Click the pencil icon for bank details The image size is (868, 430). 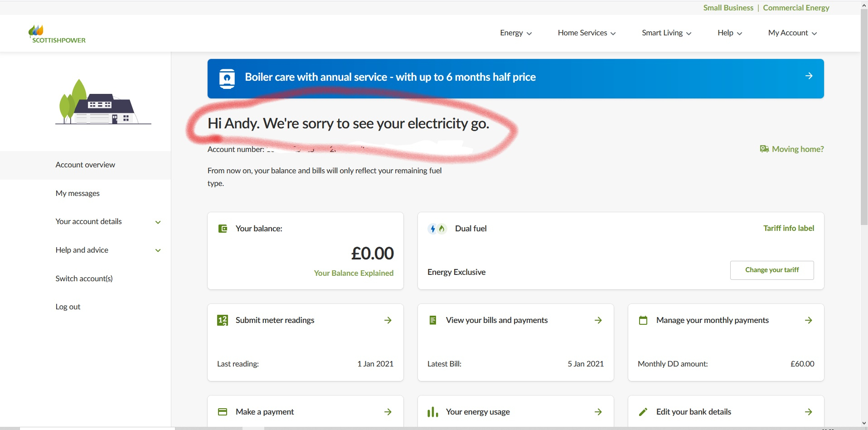[643, 412]
